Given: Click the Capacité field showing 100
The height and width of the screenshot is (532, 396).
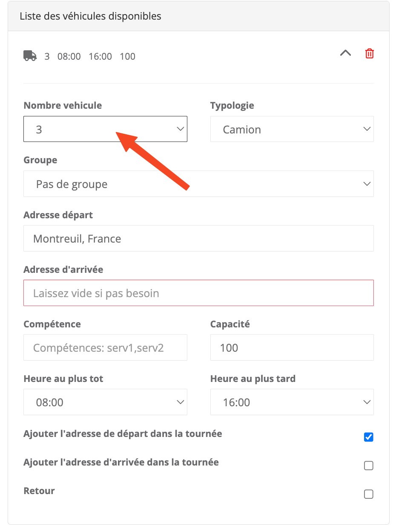Looking at the screenshot, I should point(292,348).
